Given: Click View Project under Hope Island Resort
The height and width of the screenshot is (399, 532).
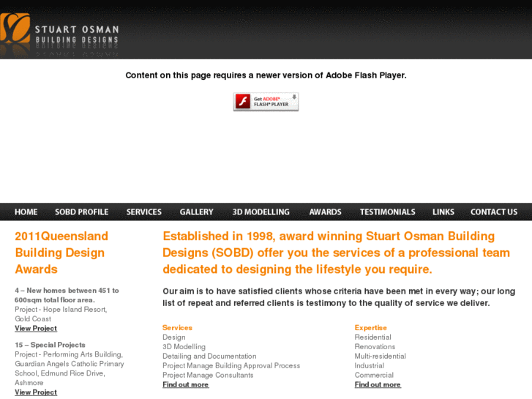Looking at the screenshot, I should coord(36,329).
